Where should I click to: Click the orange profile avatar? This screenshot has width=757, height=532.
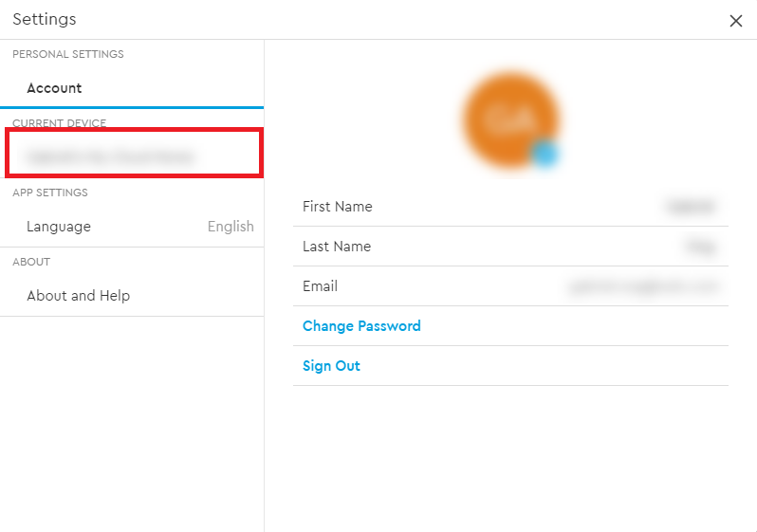[510, 119]
